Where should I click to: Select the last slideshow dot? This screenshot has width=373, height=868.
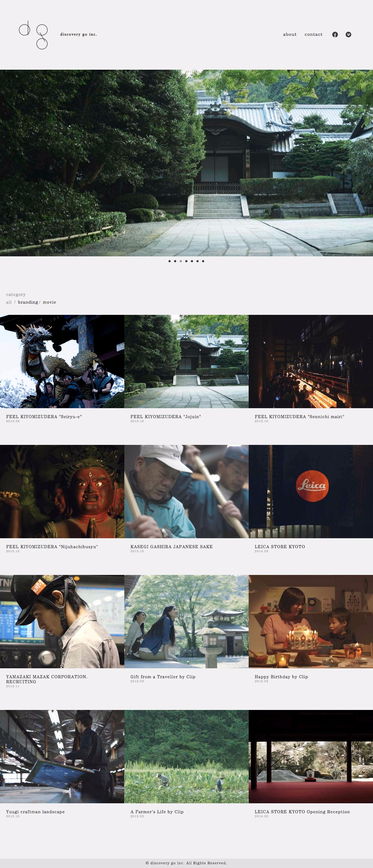[203, 261]
